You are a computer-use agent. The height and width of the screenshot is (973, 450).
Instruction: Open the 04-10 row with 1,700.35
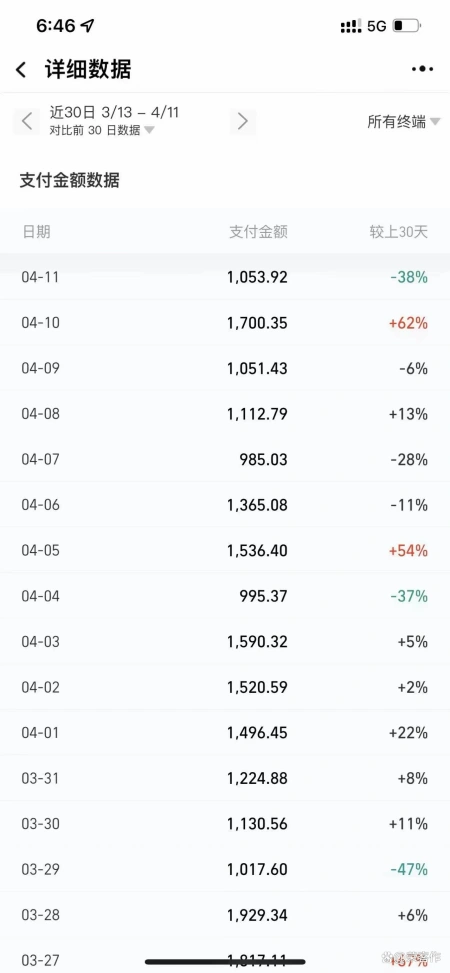pyautogui.click(x=225, y=323)
